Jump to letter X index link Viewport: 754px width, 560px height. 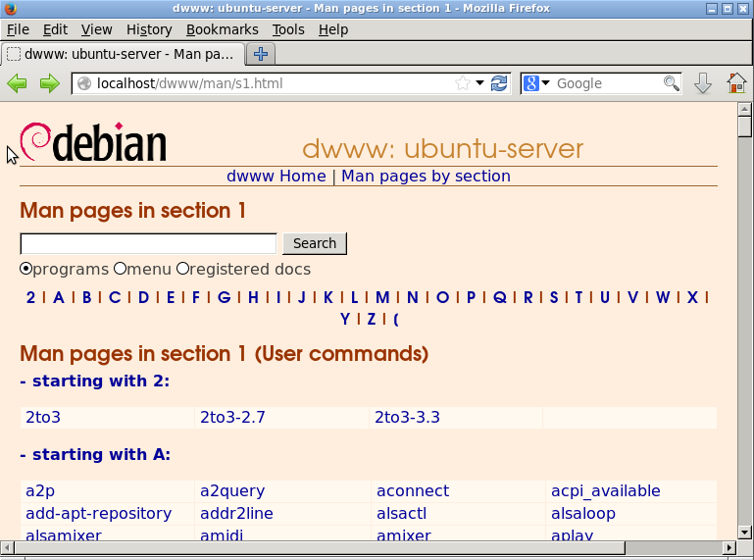pos(692,297)
